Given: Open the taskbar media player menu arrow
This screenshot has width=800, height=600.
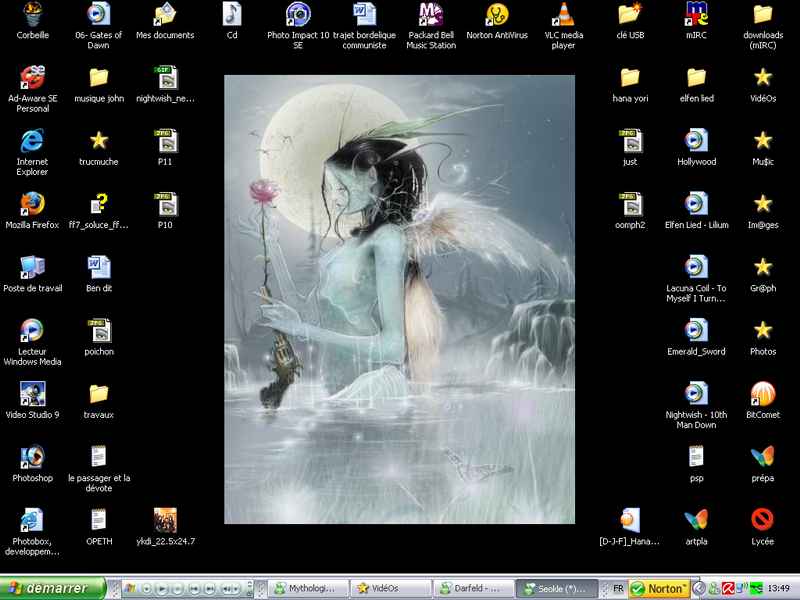Looking at the screenshot, I should (x=146, y=588).
